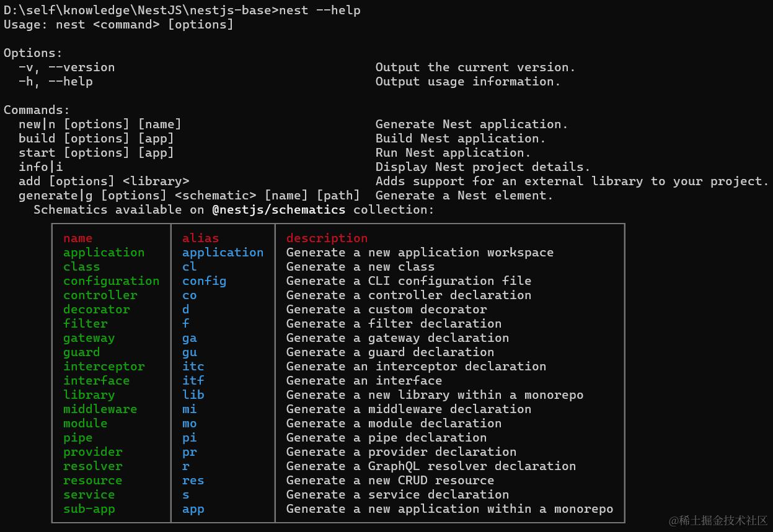Click the blue "res" alias
Image resolution: width=773 pixels, height=532 pixels.
click(x=193, y=480)
